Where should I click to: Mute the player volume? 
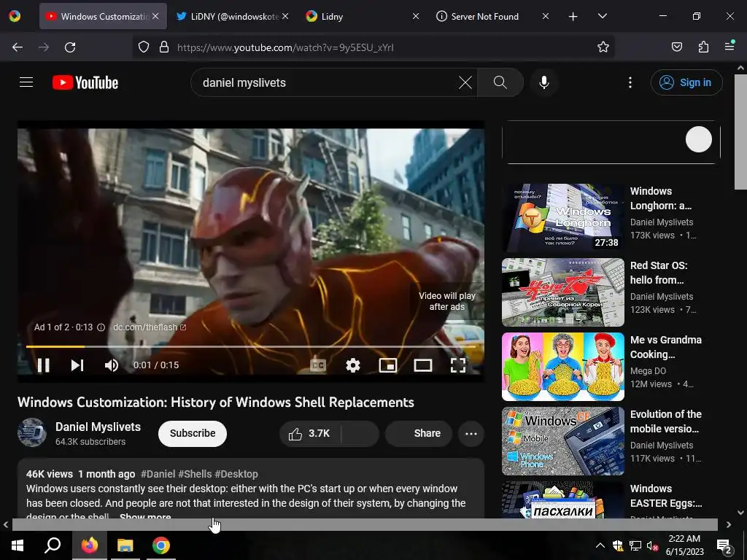click(112, 365)
